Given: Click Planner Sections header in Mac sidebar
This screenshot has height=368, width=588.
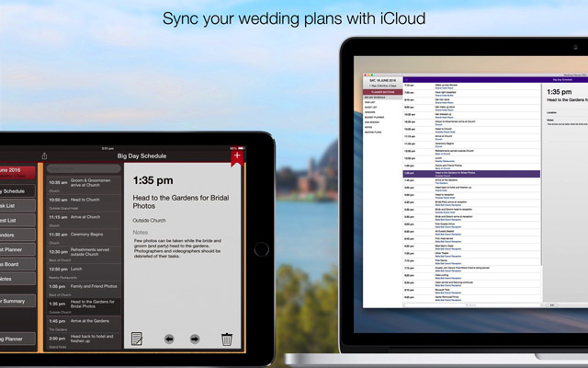Looking at the screenshot, I should tap(383, 92).
